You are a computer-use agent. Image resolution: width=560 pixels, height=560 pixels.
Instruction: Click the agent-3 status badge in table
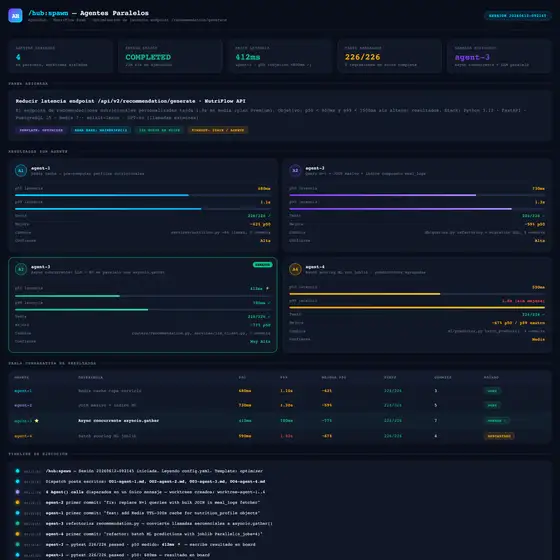(x=496, y=421)
